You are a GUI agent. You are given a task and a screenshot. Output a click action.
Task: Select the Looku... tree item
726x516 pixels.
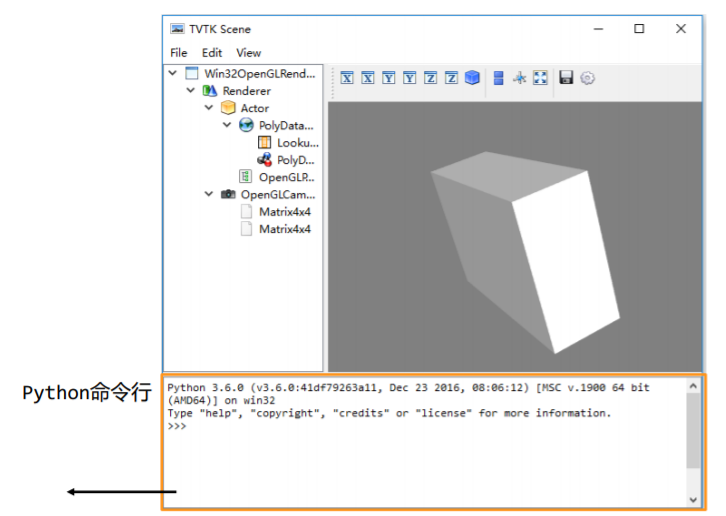297,143
